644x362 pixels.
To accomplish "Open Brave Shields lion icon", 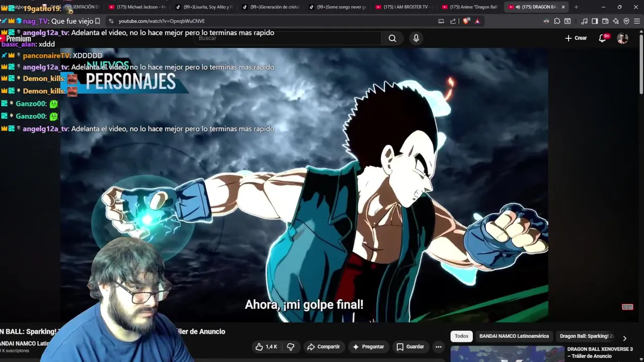I will pos(466,21).
